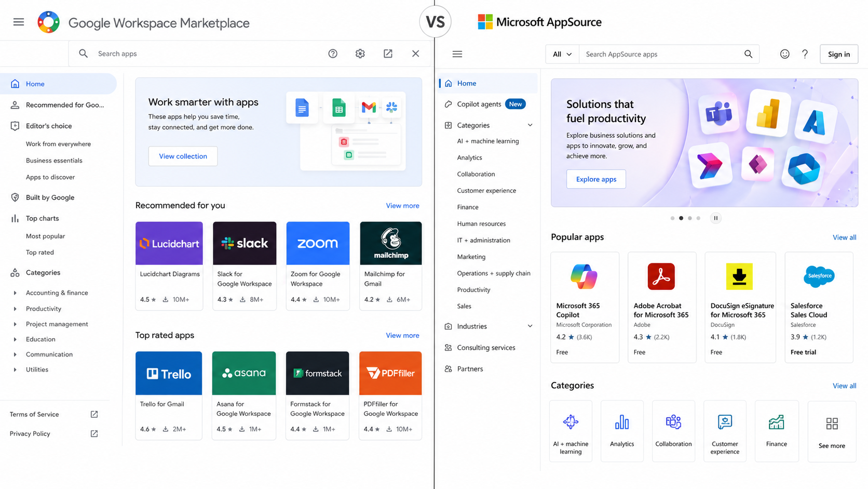868x489 pixels.
Task: Open Zoom for Google Workspace card
Action: (318, 266)
